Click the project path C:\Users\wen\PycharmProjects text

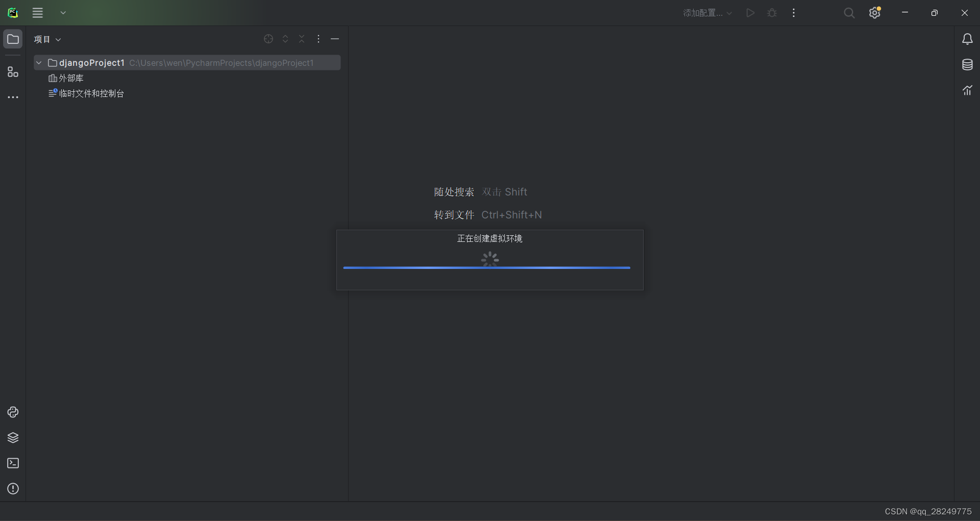(222, 63)
